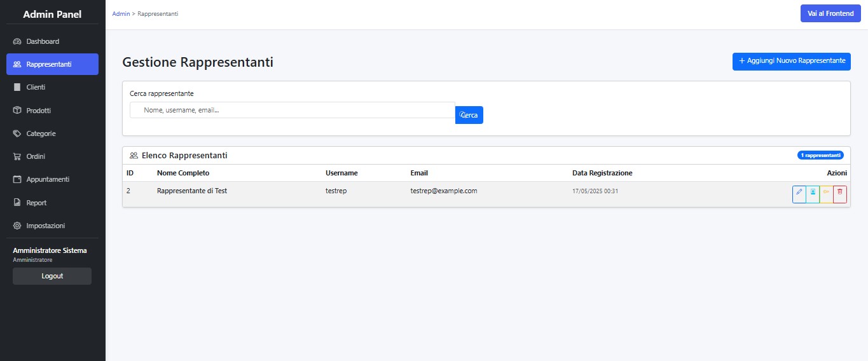Click the Dashboard gauge icon in sidebar
This screenshot has width=868, height=361.
[x=17, y=41]
